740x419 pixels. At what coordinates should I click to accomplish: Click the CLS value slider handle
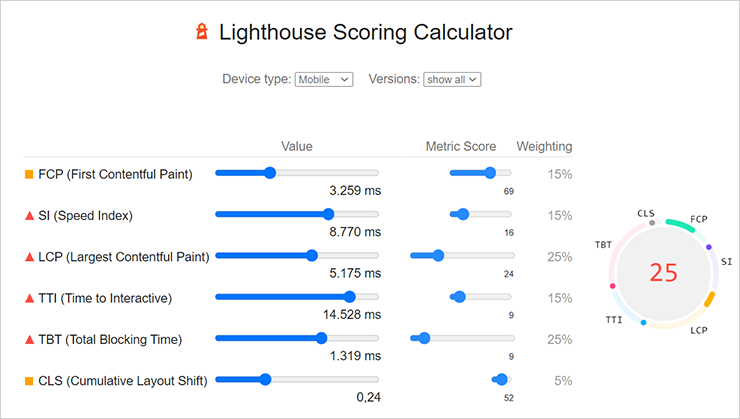coord(266,379)
